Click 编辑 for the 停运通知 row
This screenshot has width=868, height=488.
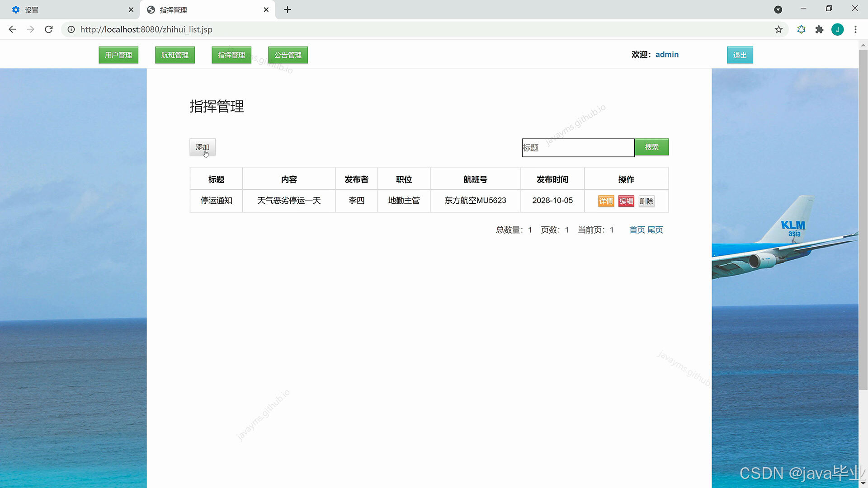[x=626, y=201]
